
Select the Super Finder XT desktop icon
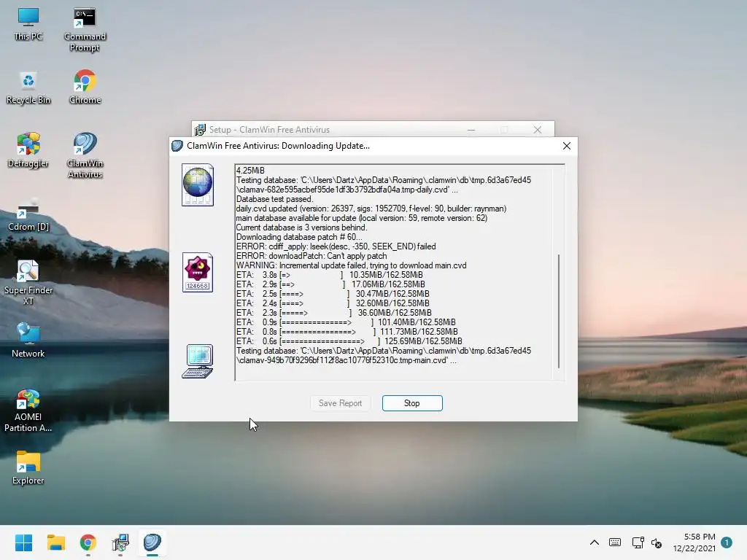pos(28,282)
